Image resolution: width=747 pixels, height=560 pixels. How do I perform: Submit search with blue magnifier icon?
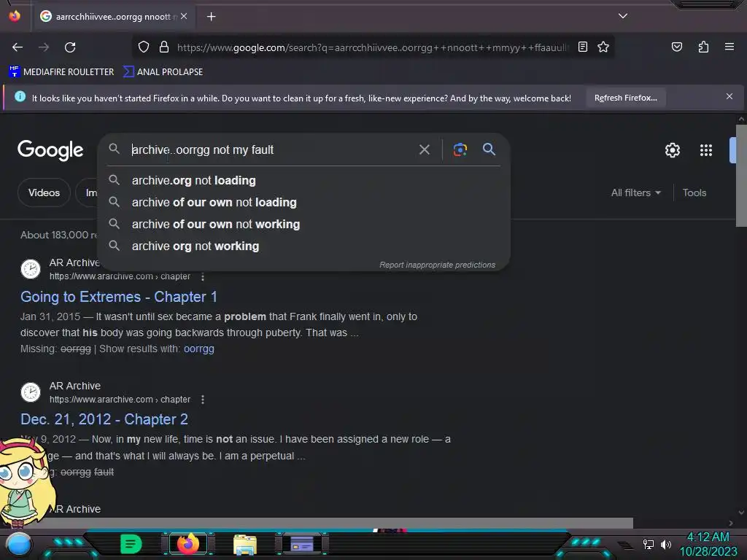[x=489, y=149]
